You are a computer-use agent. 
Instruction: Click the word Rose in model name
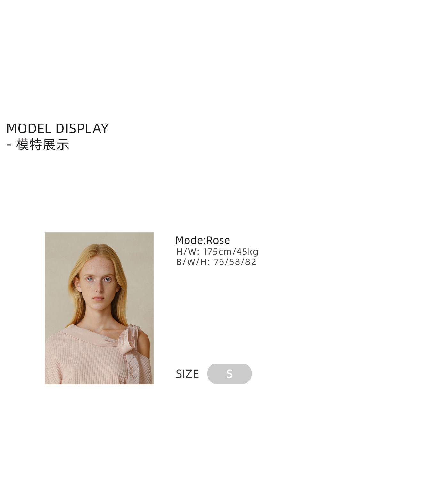pyautogui.click(x=218, y=240)
